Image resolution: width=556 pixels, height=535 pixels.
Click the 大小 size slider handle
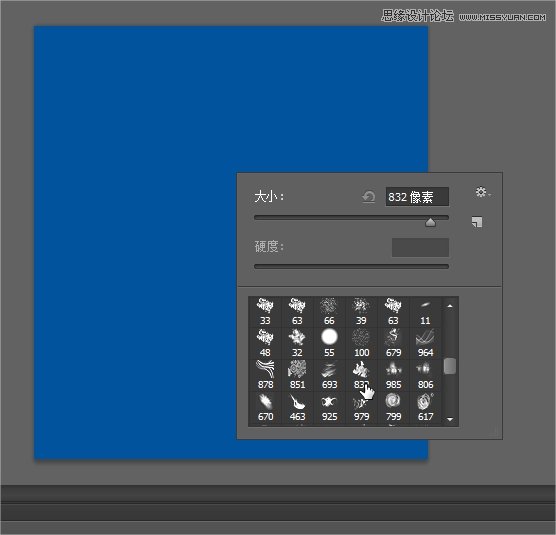coord(430,222)
